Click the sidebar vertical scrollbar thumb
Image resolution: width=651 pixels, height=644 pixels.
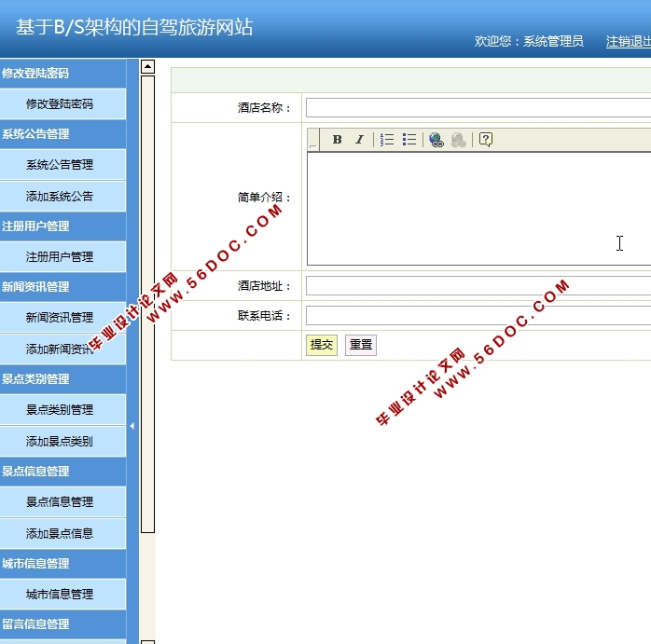pos(147,304)
